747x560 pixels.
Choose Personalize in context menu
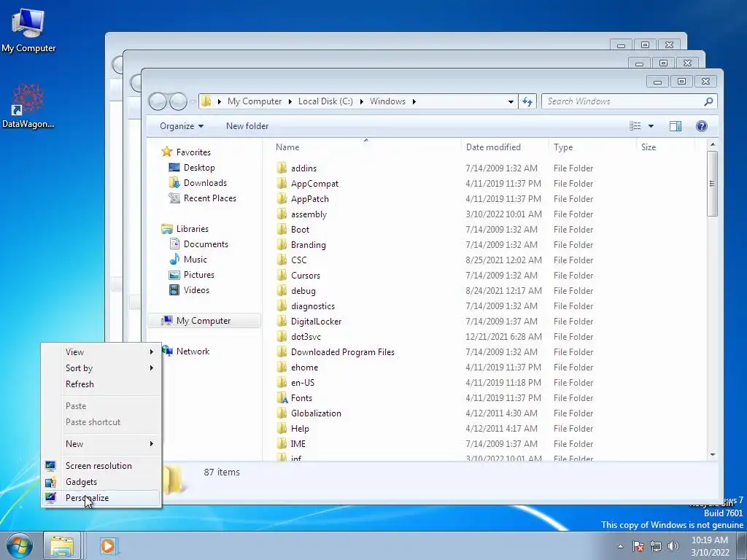pos(101,498)
